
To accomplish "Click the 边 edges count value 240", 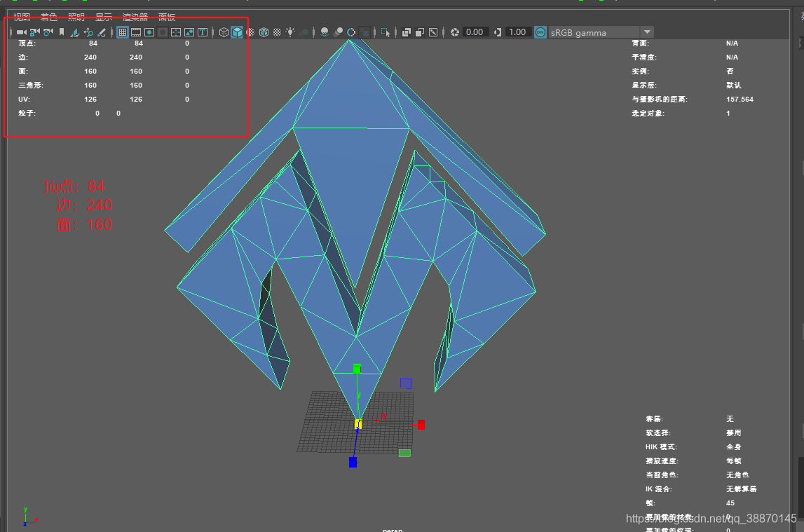I will pos(90,57).
